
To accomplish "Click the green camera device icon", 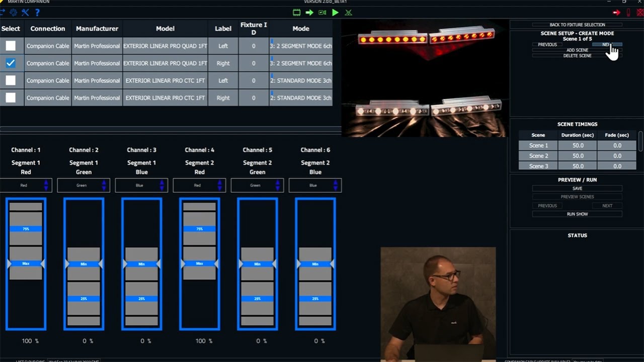I will [323, 13].
